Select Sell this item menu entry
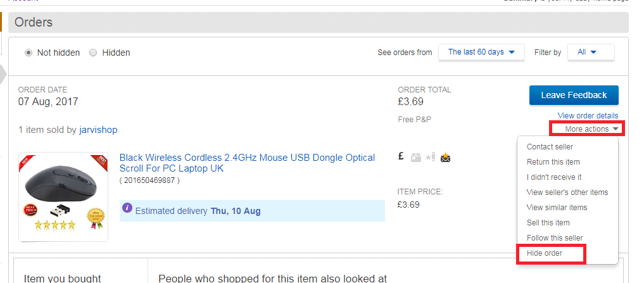644x283 pixels. (548, 223)
